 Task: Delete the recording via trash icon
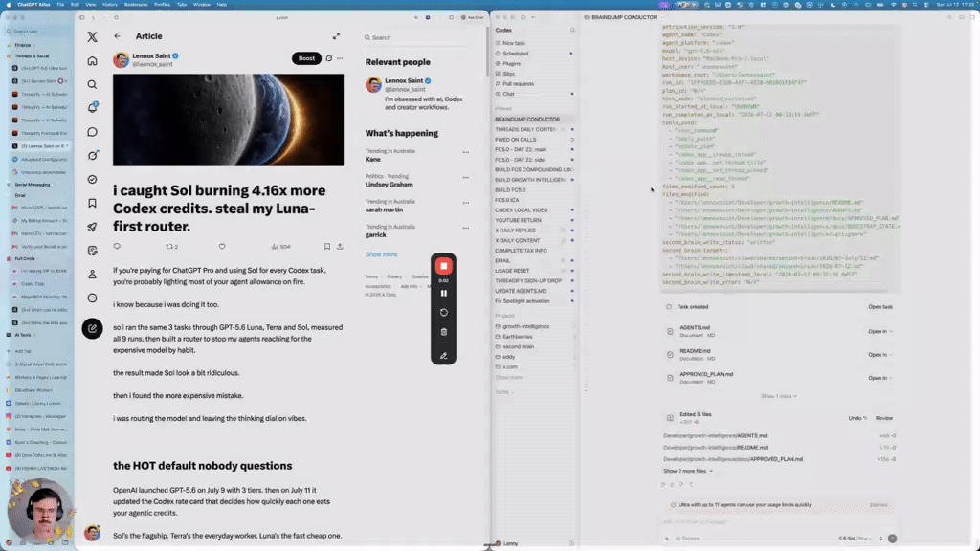coord(444,332)
